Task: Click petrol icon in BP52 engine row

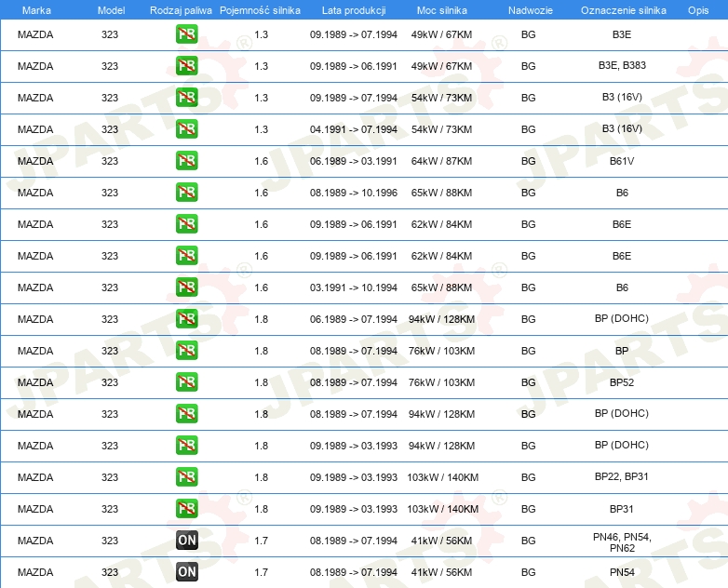Action: click(186, 382)
